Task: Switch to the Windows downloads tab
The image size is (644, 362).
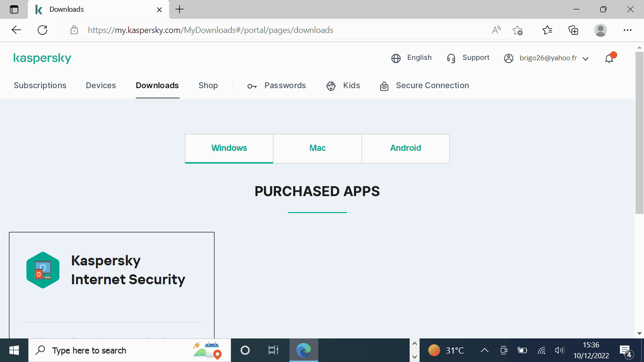Action: point(229,148)
